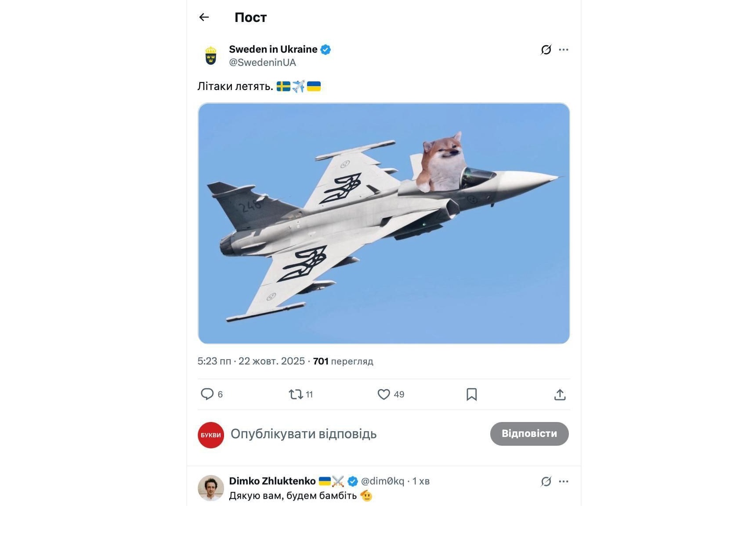The image size is (756, 552).
Task: Open the Dimko Zhluktenko name link
Action: point(272,481)
